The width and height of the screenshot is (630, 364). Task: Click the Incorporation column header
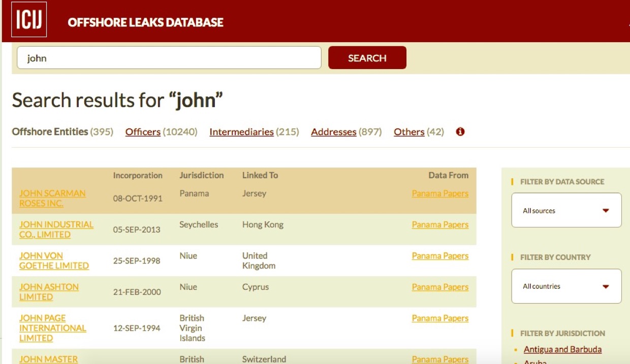click(138, 175)
